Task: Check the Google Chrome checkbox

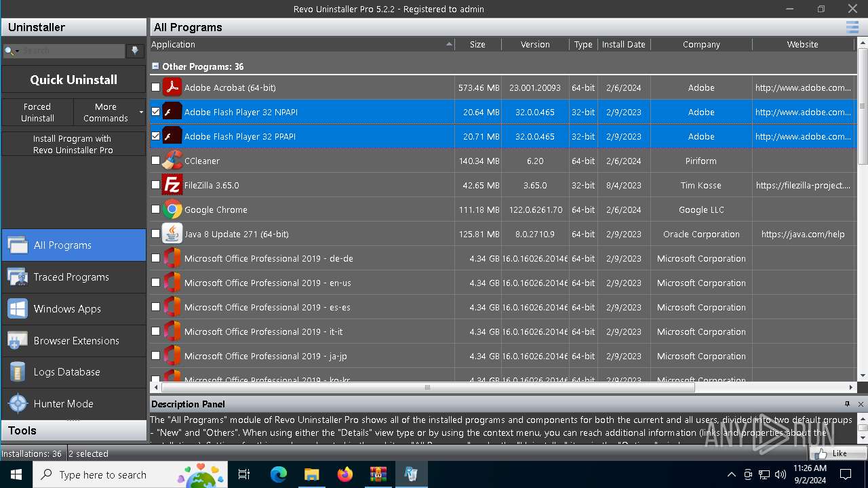Action: point(156,209)
